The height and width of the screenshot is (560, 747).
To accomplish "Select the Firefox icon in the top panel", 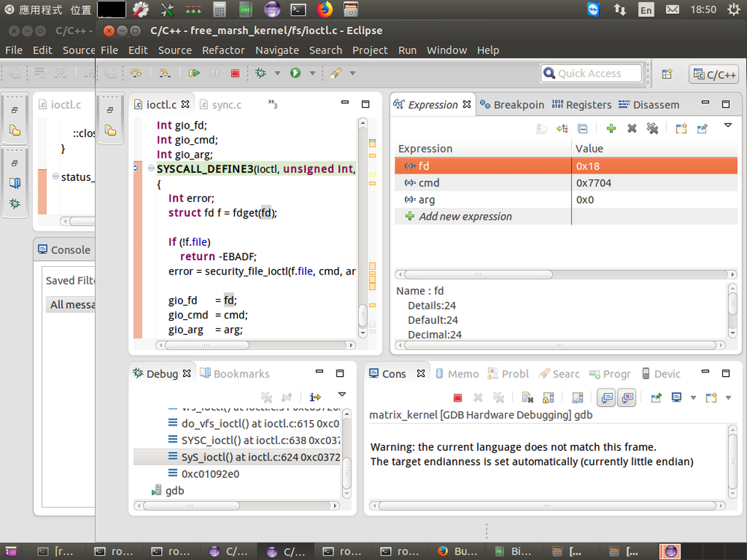I will coord(325,9).
